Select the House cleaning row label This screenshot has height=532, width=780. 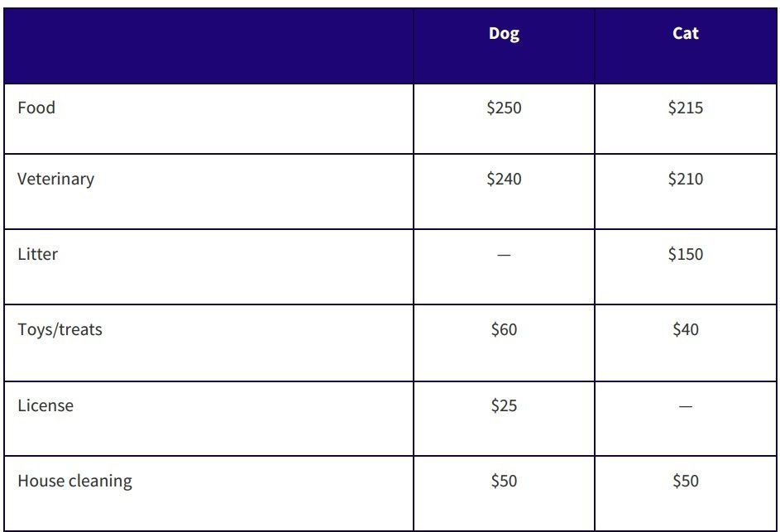(x=74, y=481)
